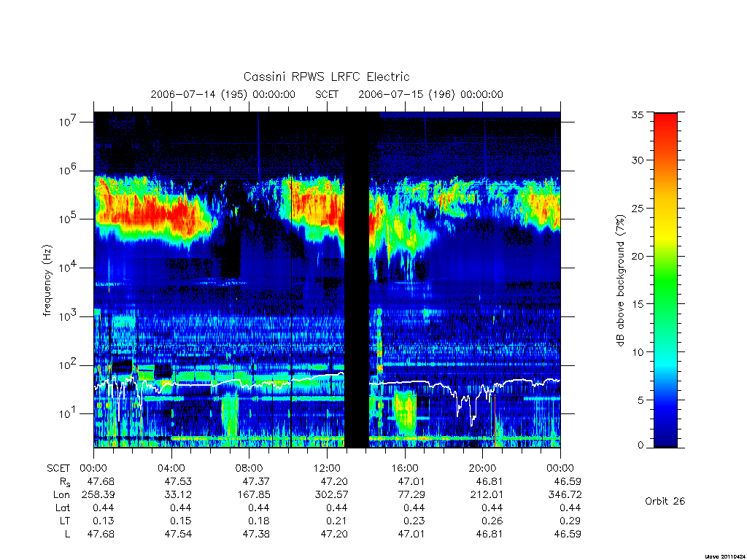Click the 10^3 frequency tick label

click(x=69, y=316)
